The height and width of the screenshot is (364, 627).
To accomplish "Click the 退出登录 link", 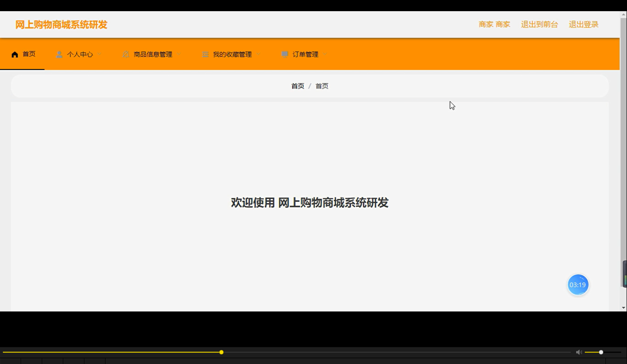I will point(583,24).
